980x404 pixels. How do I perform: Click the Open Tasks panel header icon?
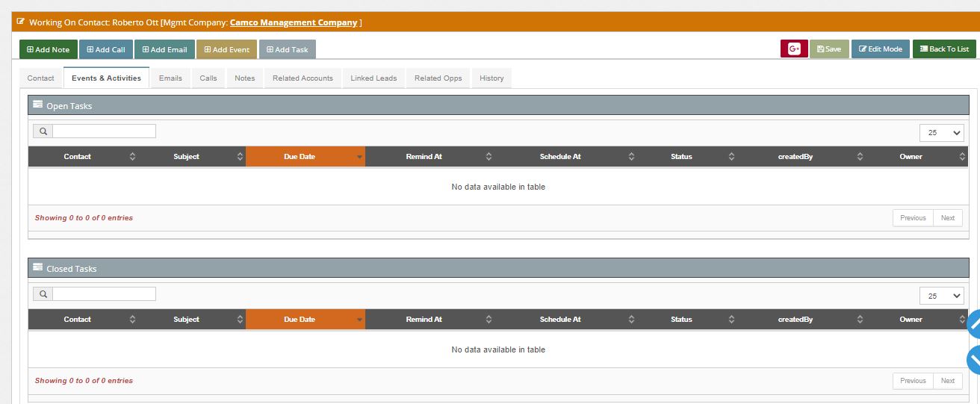[37, 105]
